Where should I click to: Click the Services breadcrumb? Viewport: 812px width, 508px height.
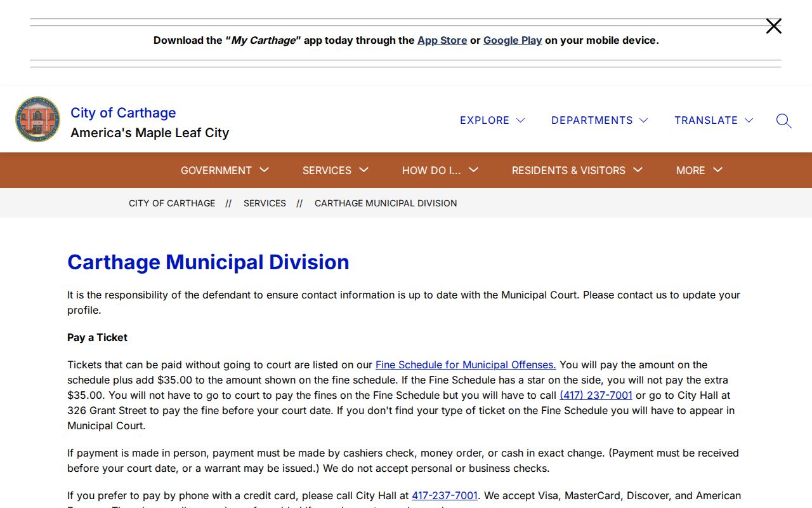265,203
